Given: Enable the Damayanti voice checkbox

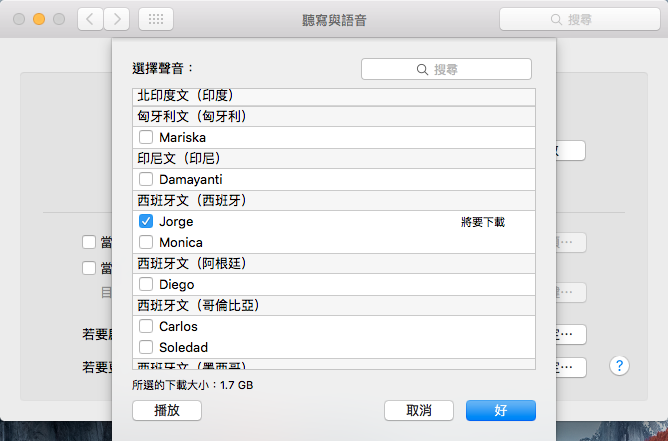Looking at the screenshot, I should (146, 179).
